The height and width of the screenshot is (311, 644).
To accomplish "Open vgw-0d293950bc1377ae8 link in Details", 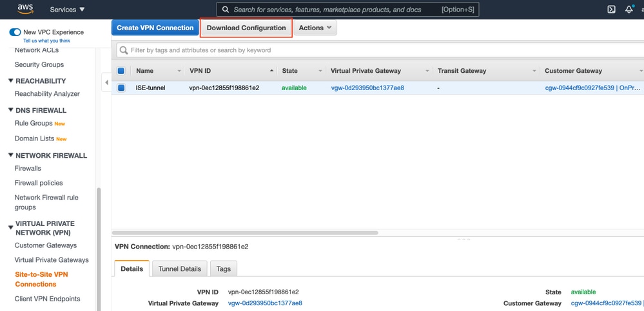I will tap(265, 303).
